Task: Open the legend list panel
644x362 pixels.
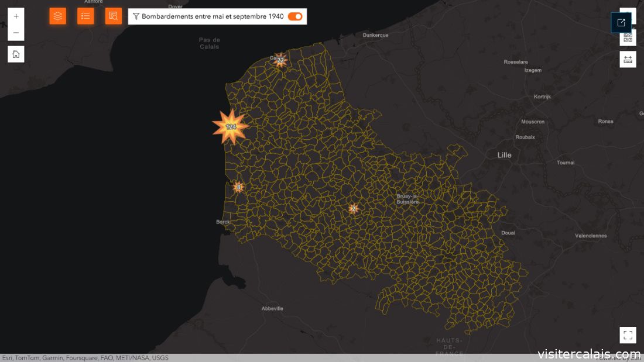Action: coord(85,16)
